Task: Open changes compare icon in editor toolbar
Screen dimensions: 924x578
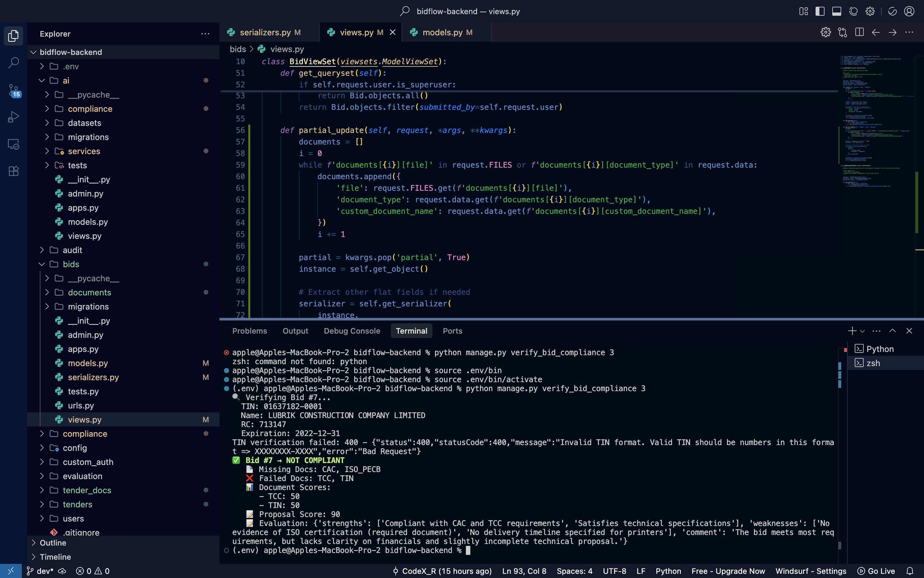Action: (x=842, y=32)
